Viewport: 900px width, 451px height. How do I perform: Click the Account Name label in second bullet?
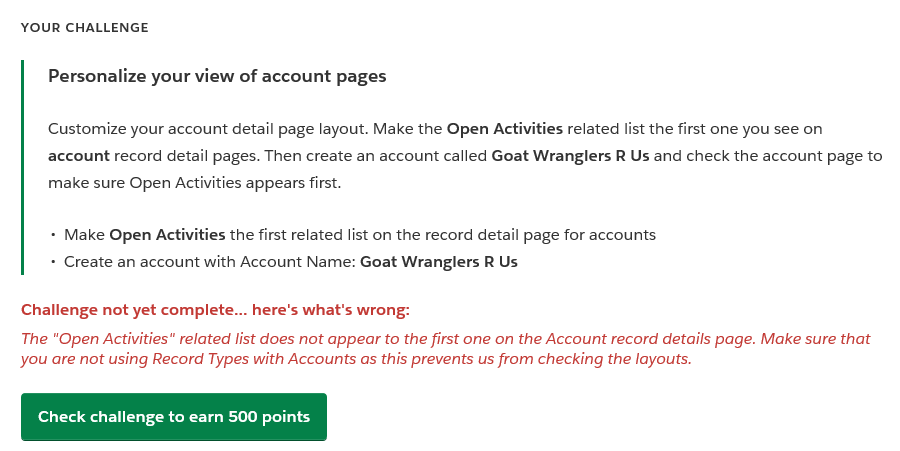tap(304, 262)
